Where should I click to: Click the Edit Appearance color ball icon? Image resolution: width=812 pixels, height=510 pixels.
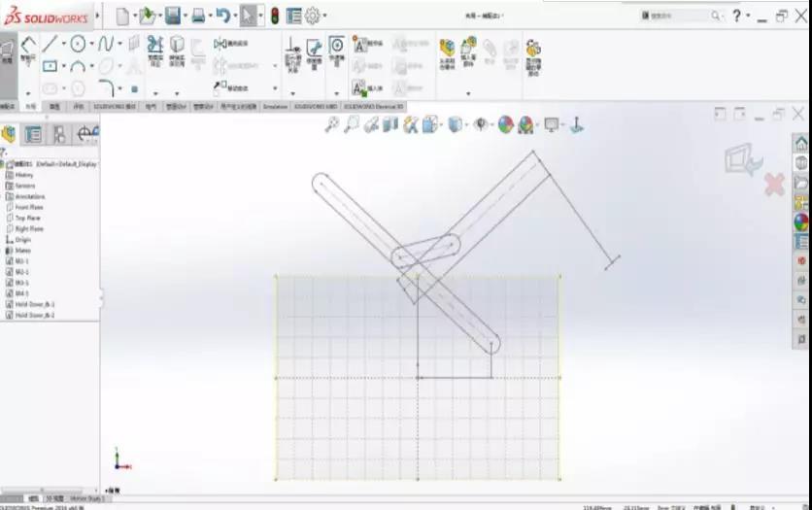pos(506,124)
